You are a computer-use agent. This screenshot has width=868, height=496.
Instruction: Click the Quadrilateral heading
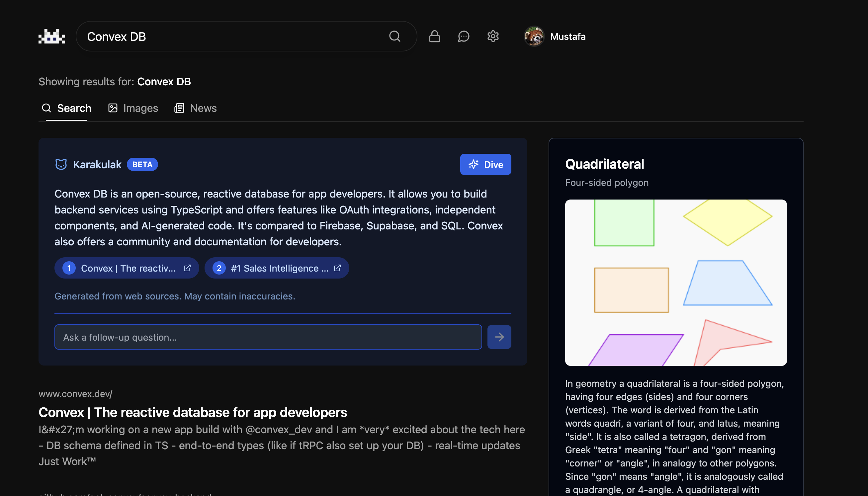pos(605,164)
